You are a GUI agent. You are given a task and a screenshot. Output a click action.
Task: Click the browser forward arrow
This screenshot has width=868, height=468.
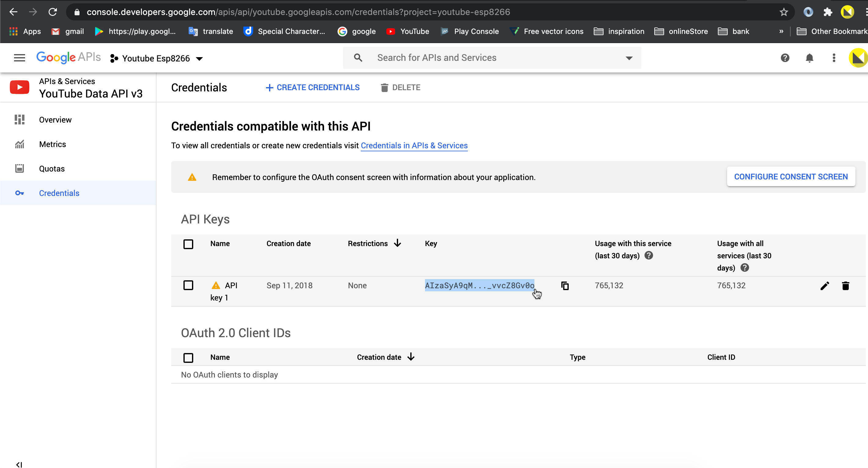(x=33, y=12)
